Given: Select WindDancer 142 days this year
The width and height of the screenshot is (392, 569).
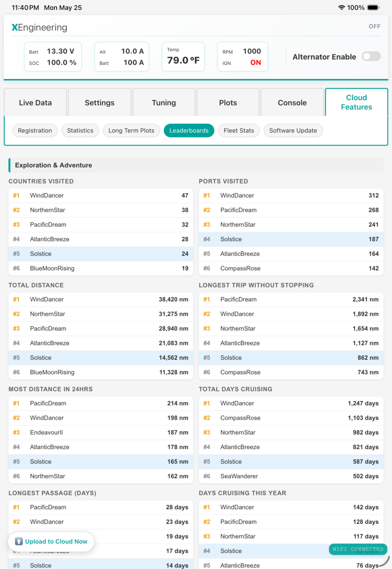Looking at the screenshot, I should (x=291, y=507).
